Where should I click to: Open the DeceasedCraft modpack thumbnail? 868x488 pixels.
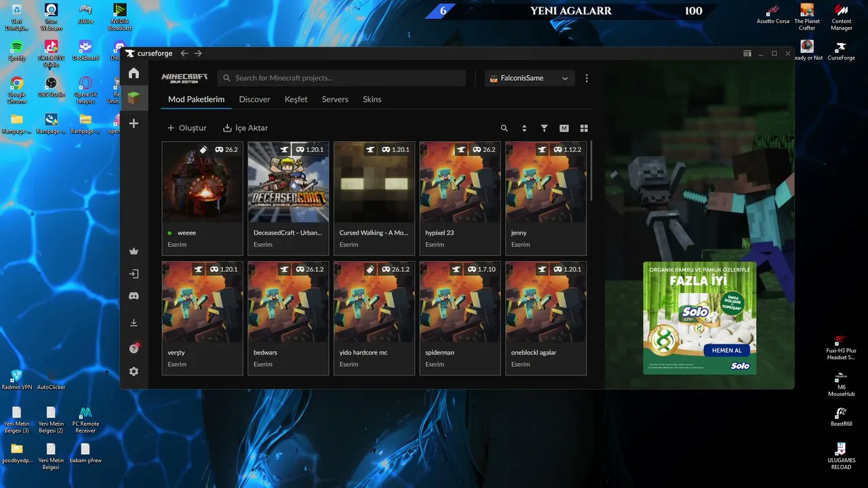click(288, 182)
